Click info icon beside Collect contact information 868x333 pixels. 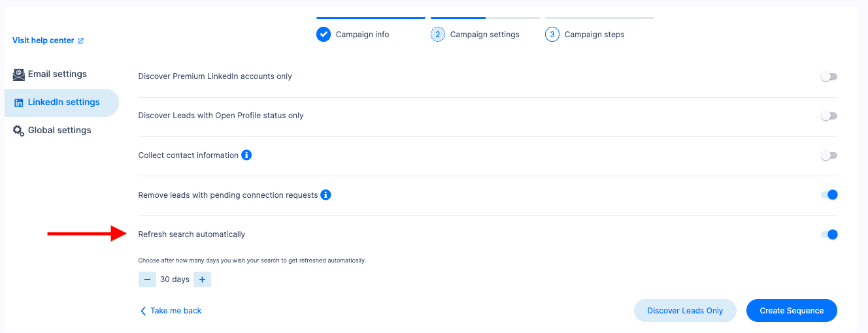point(246,155)
